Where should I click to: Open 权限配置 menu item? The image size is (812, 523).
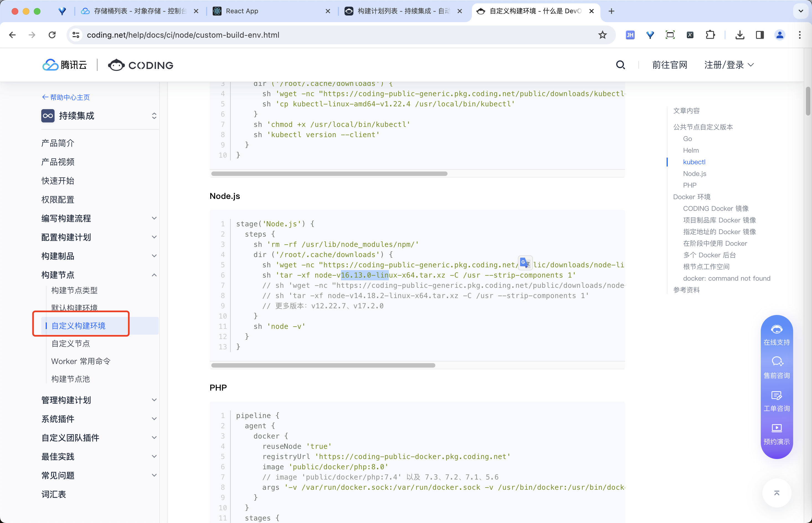[58, 200]
